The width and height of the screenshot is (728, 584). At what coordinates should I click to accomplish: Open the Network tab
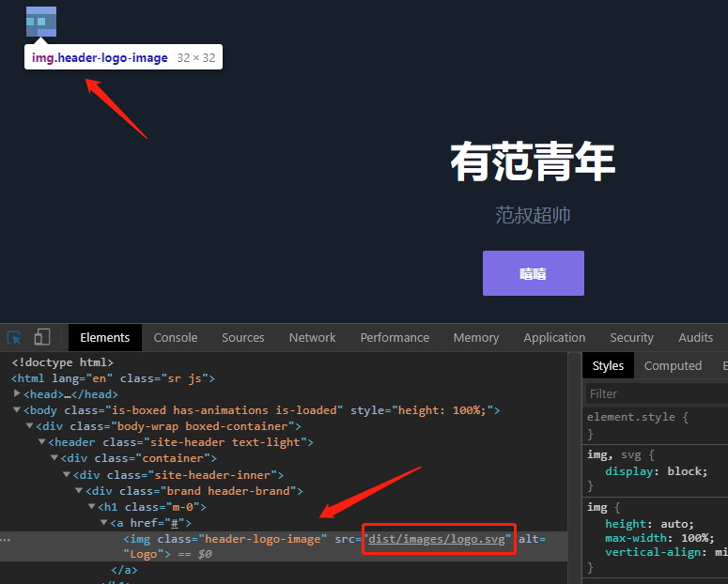[312, 337]
